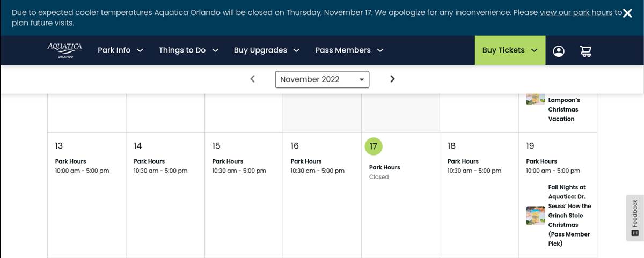Open the November 2022 month dropdown
Image resolution: width=644 pixels, height=258 pixels.
coord(322,79)
